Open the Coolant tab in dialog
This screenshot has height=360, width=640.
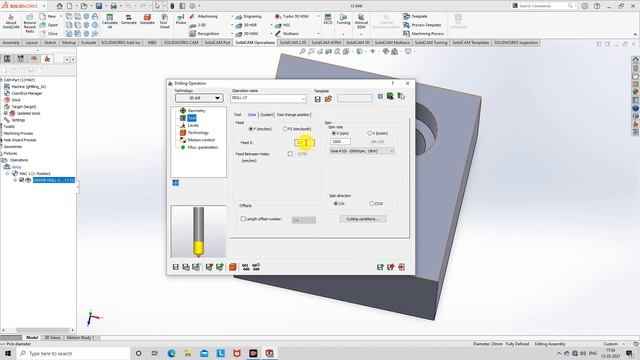click(x=267, y=115)
